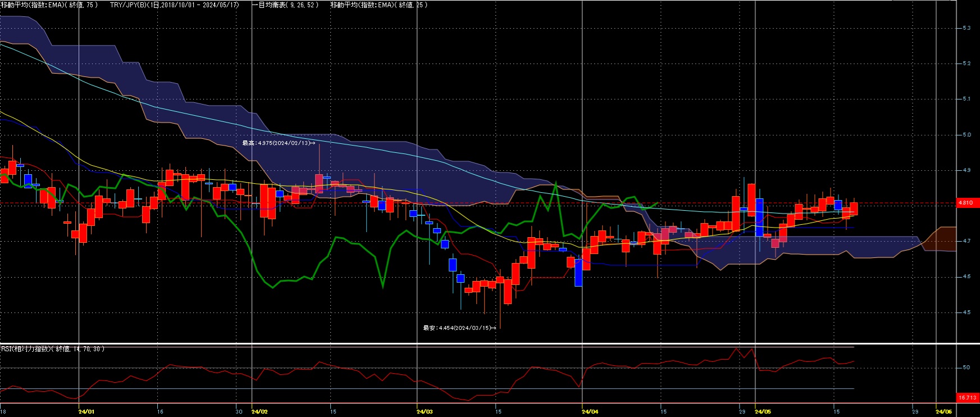The height and width of the screenshot is (417, 980).
Task: Select the 24/02 month marker on time axis
Action: (259, 412)
